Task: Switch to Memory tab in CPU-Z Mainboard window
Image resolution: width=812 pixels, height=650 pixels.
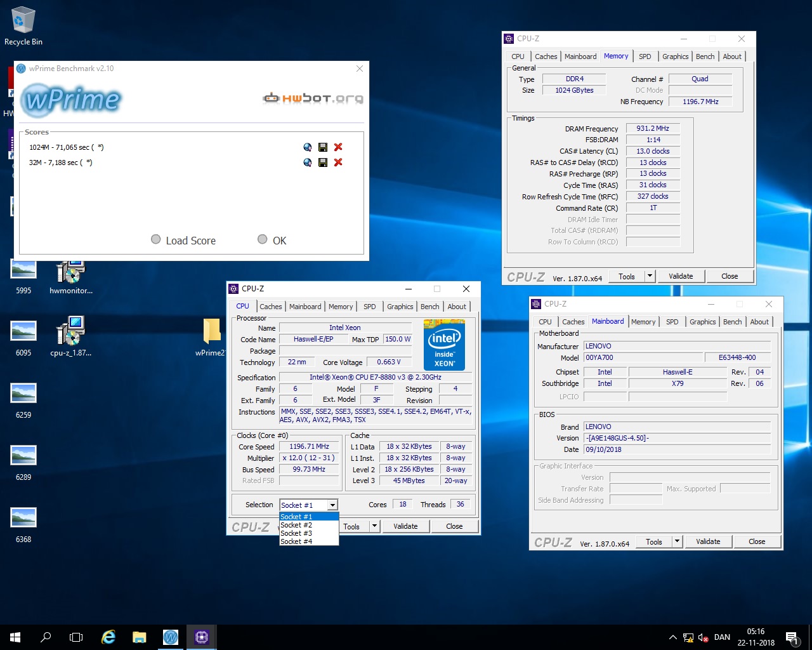Action: [643, 322]
